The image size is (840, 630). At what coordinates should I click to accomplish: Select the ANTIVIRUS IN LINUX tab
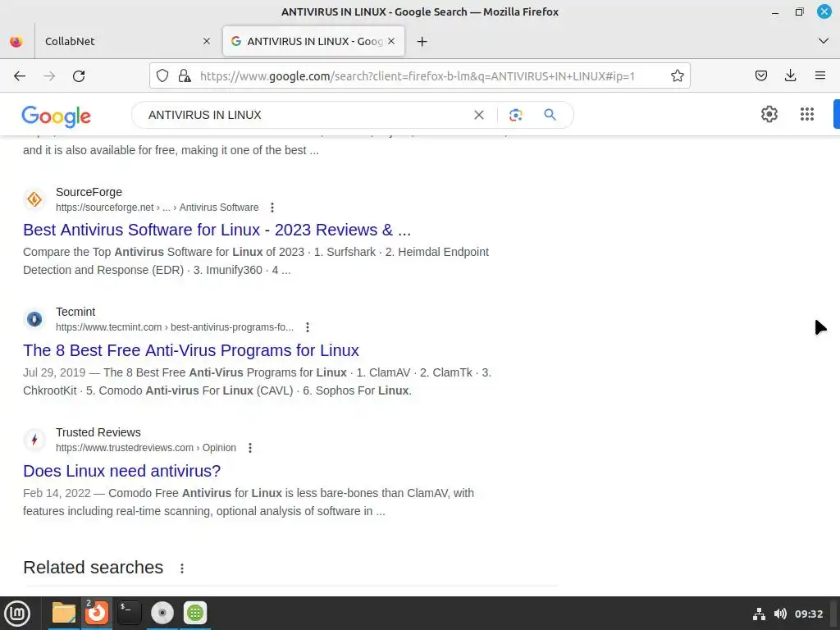pos(313,41)
